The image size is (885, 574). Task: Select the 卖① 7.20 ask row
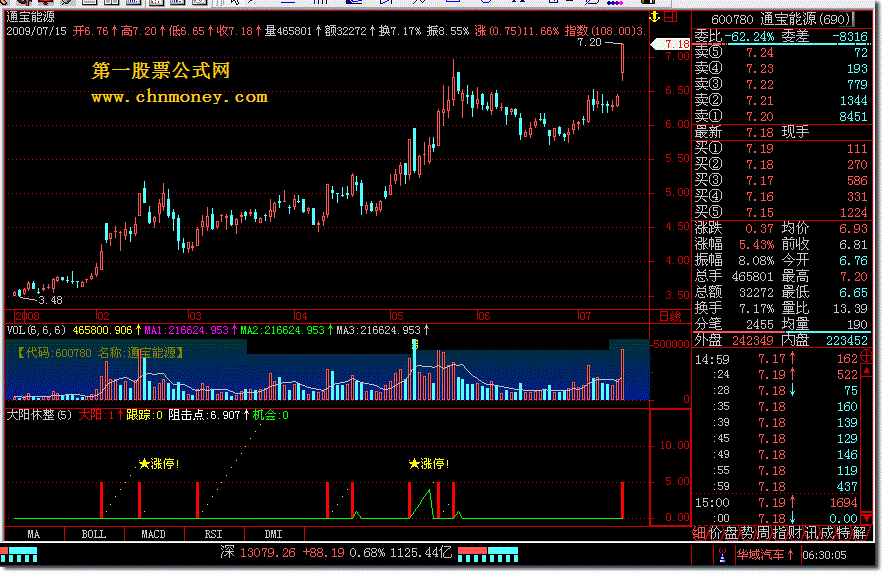coord(781,117)
